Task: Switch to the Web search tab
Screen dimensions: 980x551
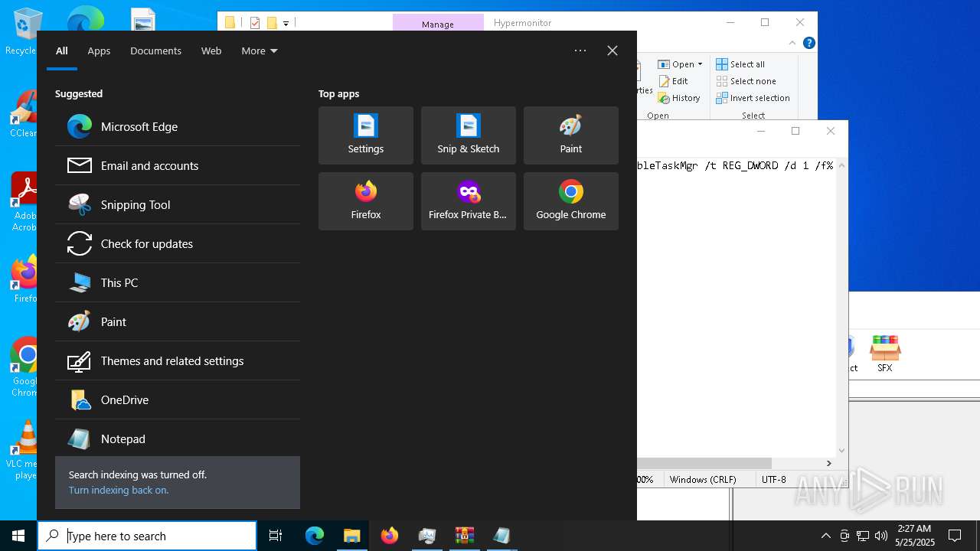Action: (211, 51)
